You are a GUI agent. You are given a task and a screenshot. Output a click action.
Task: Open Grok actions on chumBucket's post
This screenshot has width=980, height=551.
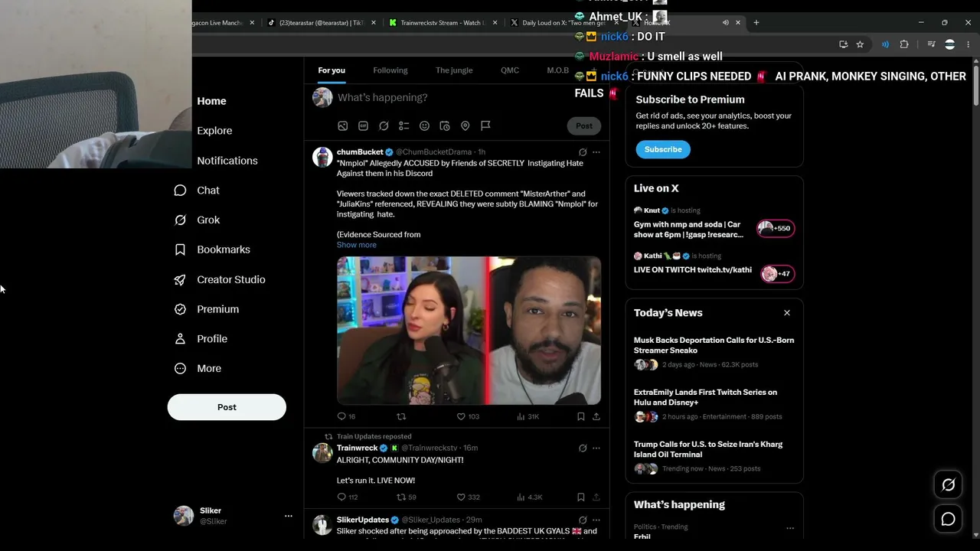pyautogui.click(x=583, y=152)
